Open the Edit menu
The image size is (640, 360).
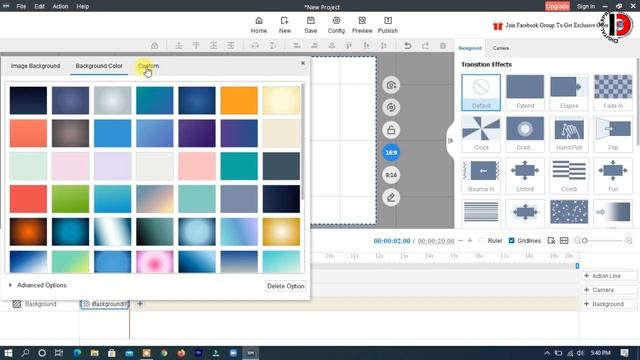coord(40,7)
